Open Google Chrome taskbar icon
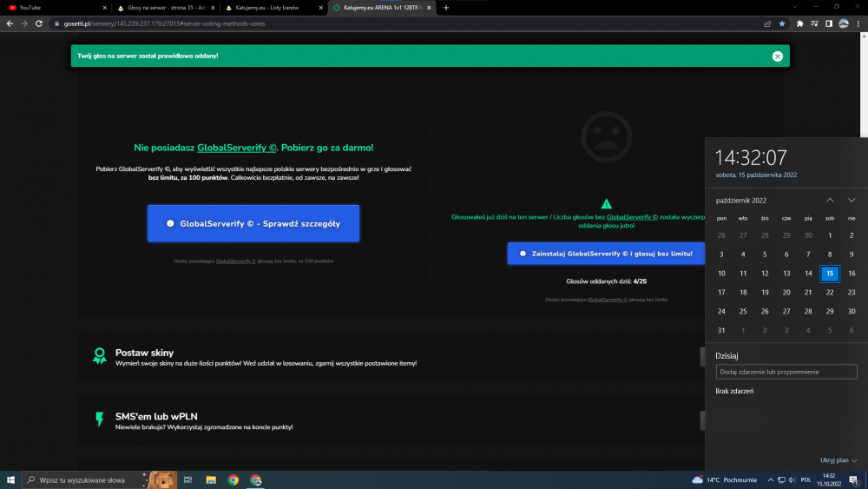Viewport: 868px width, 489px height. (233, 479)
